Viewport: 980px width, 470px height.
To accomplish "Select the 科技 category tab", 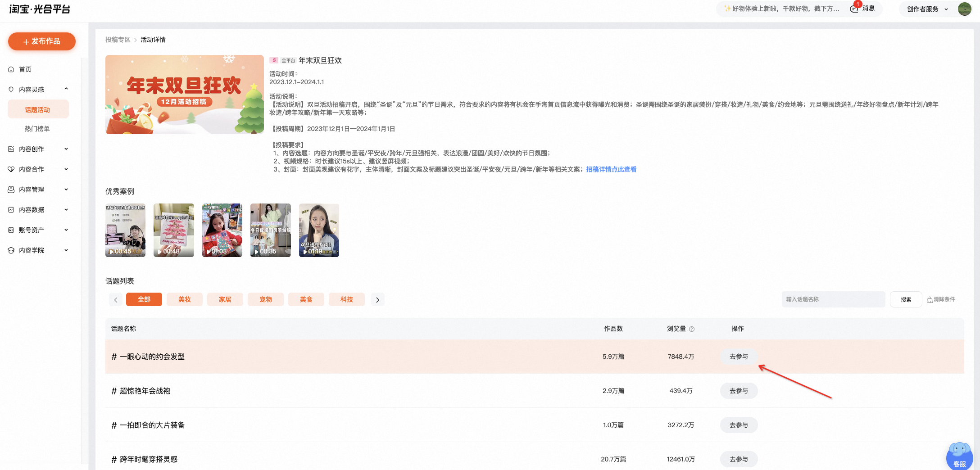I will [x=347, y=299].
